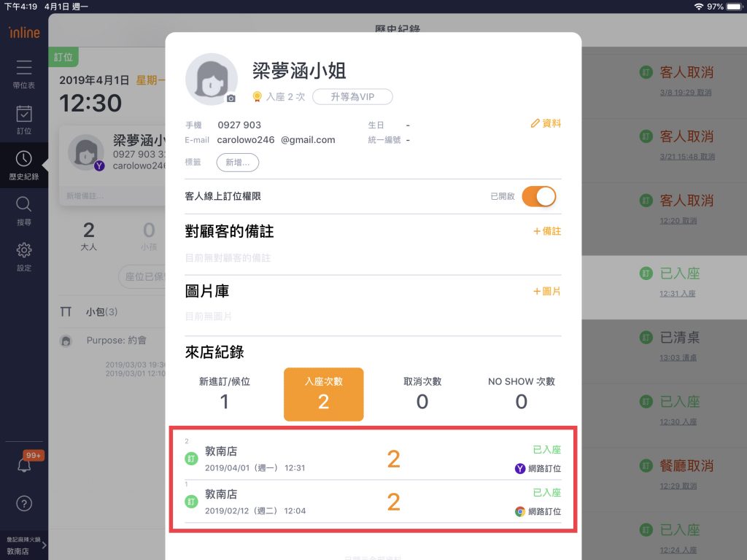Open the 帶位表 seating list icon
This screenshot has height=560, width=747.
pos(24,69)
